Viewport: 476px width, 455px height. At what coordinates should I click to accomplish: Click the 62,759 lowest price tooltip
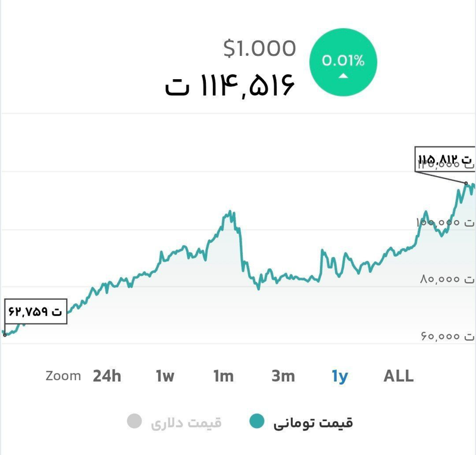[x=35, y=311]
